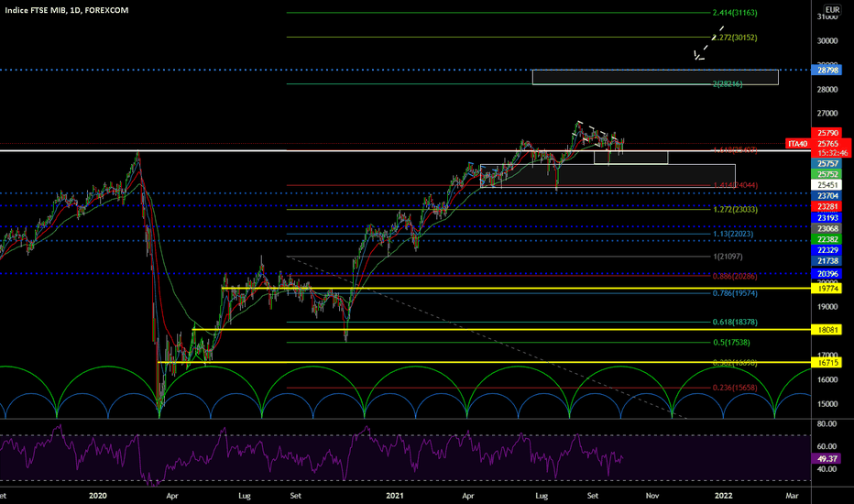Click the 22329 blue price label
854x504 pixels.
[827, 250]
